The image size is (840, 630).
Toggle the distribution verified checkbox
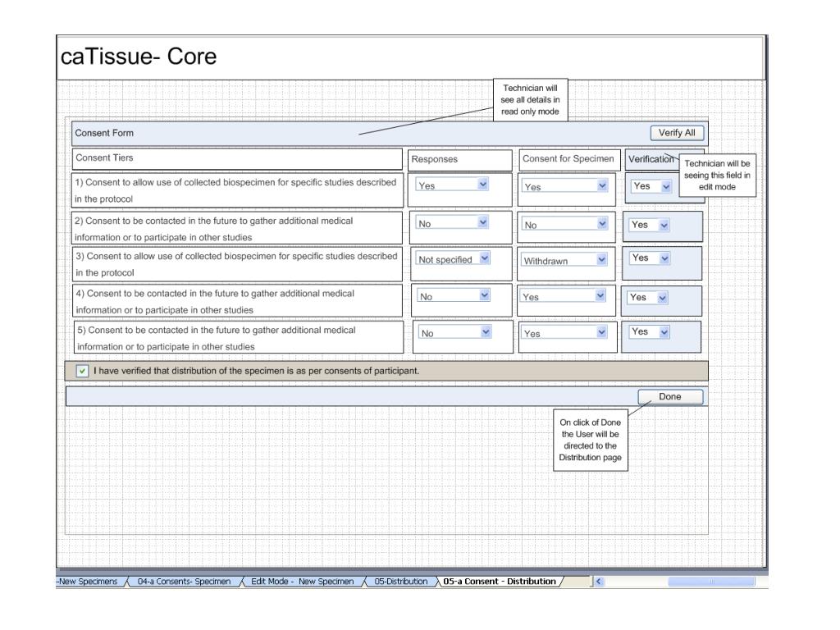[x=82, y=371]
